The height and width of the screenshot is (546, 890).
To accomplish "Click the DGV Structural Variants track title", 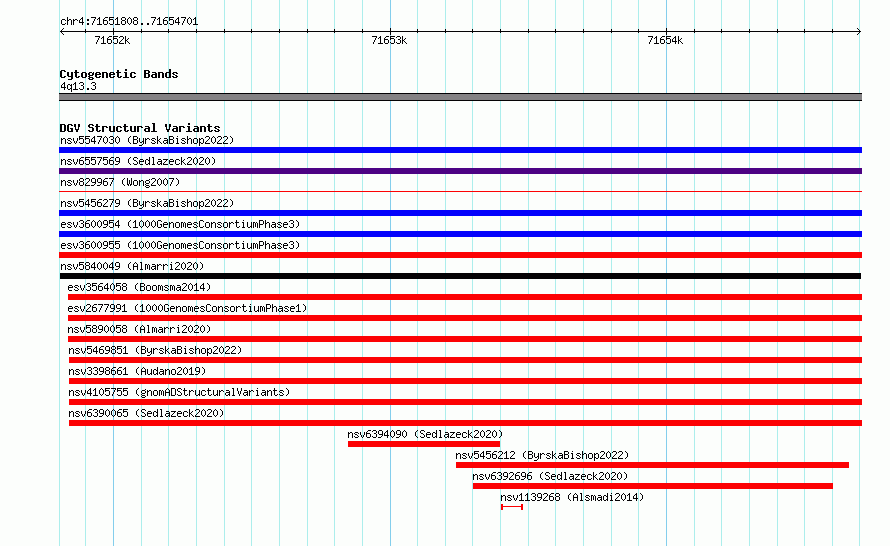I will tap(140, 128).
